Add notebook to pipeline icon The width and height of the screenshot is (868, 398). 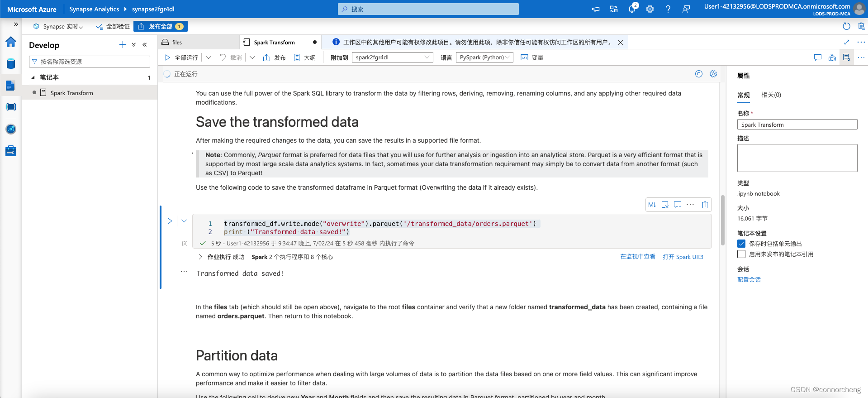pos(832,58)
